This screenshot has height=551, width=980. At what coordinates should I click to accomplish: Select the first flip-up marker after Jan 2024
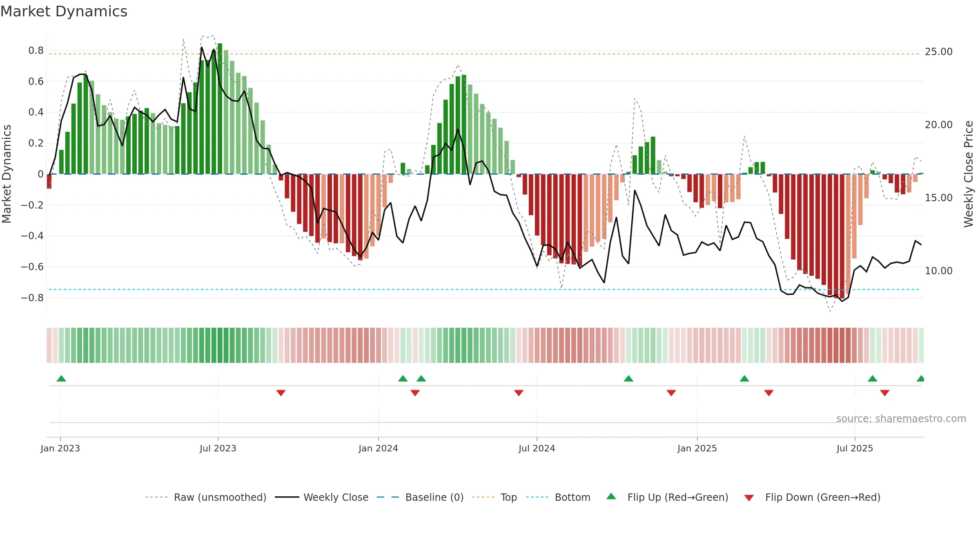tap(403, 378)
